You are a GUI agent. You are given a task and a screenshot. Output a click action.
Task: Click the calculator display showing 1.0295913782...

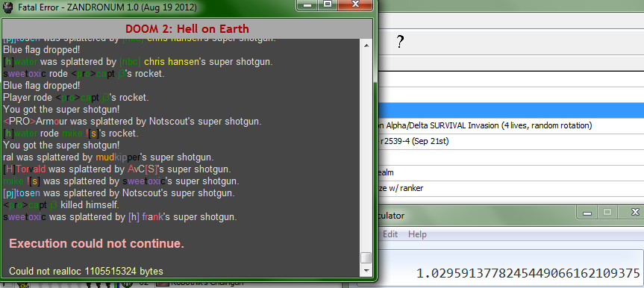pyautogui.click(x=528, y=273)
